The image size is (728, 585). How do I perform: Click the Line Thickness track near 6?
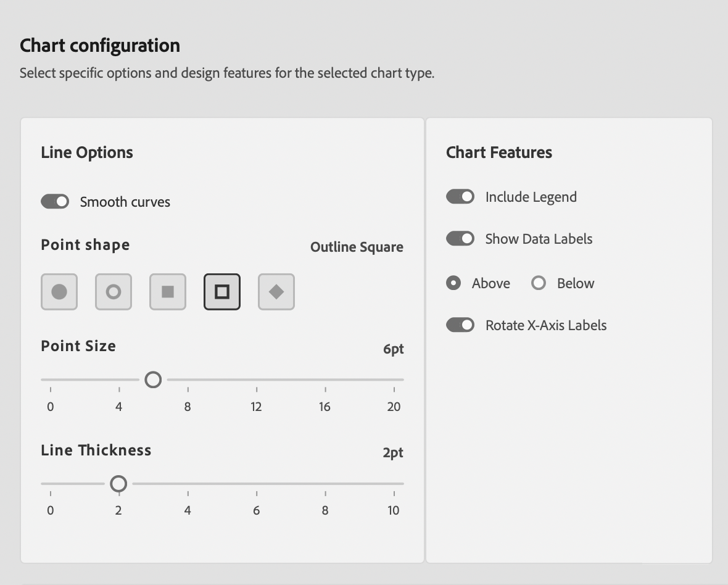[256, 484]
